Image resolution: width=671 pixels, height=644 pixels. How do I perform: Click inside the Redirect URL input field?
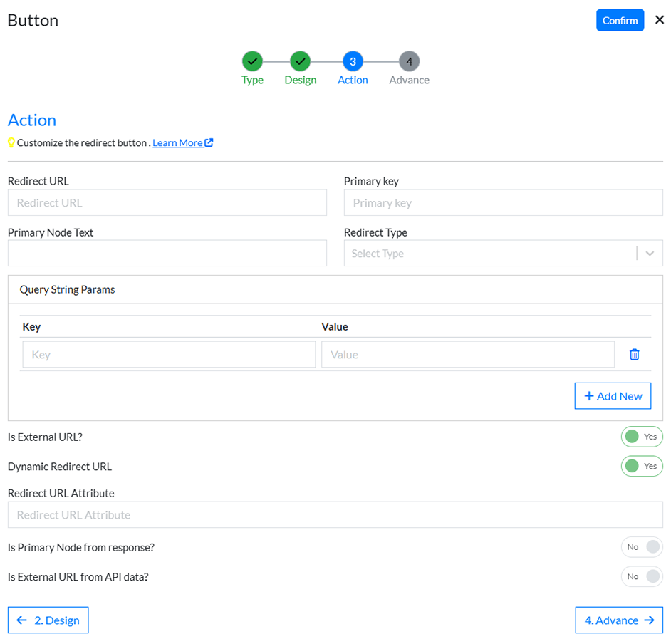(167, 202)
